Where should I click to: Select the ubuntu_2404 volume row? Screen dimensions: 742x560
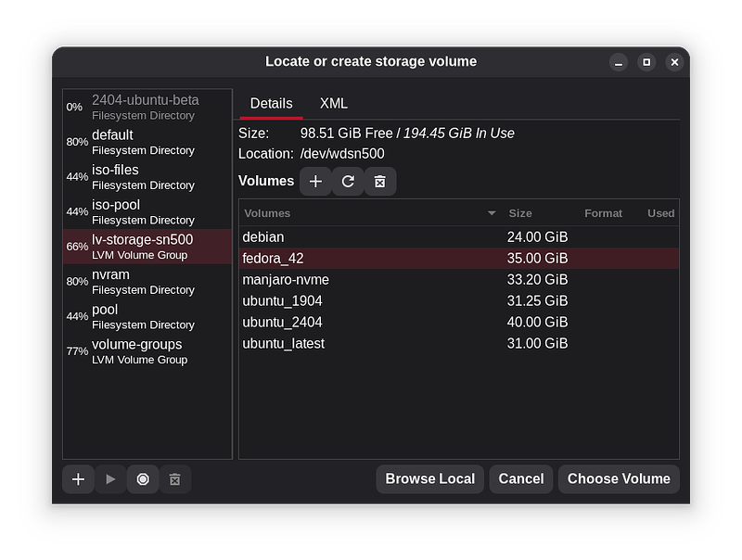coord(458,322)
